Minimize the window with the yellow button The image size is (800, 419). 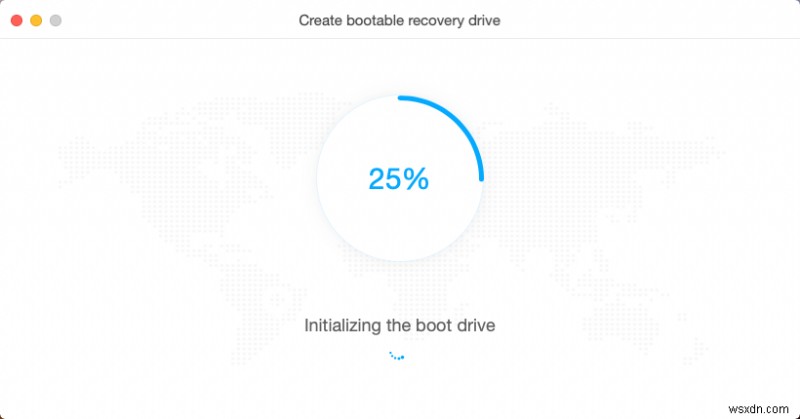tap(36, 20)
